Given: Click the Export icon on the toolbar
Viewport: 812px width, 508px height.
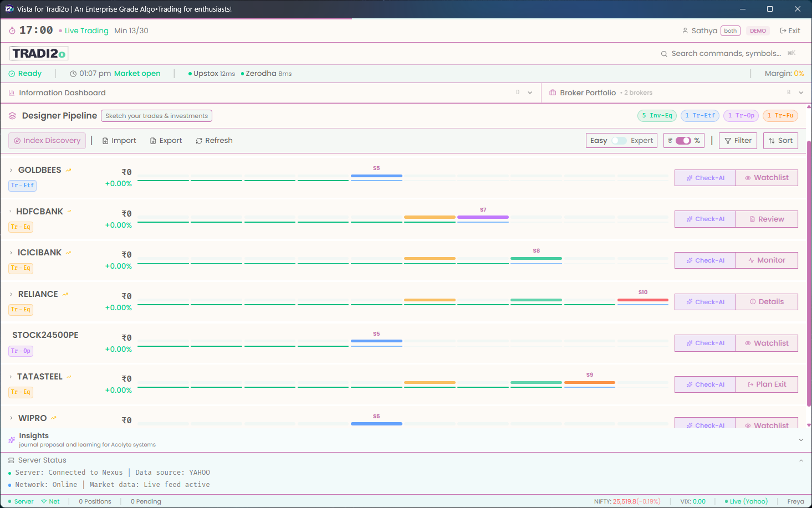Looking at the screenshot, I should [x=154, y=141].
